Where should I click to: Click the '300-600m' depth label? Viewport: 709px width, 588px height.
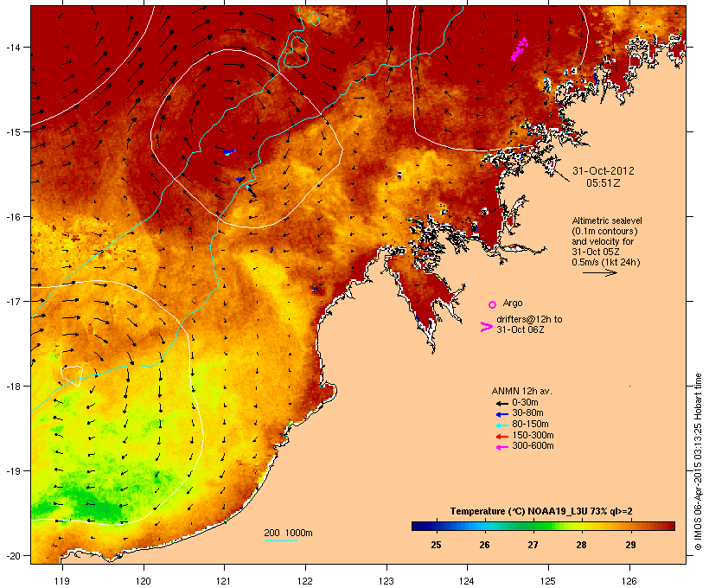(533, 446)
